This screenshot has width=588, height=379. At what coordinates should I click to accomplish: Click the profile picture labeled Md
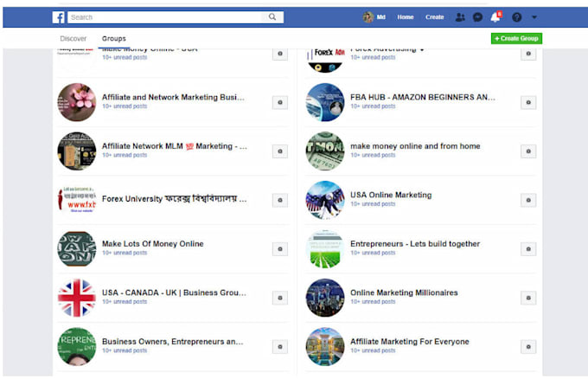pos(368,17)
